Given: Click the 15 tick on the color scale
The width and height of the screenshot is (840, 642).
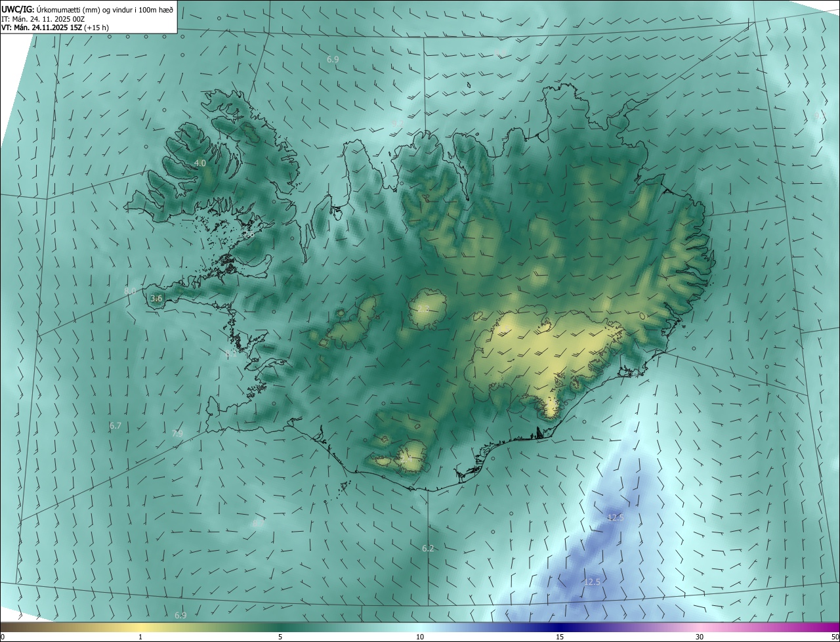Looking at the screenshot, I should click(x=560, y=637).
